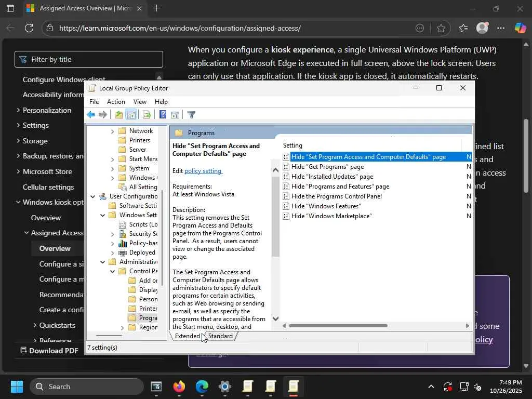Expand Quickstarts in docs sidebar
532x399 pixels.
(x=35, y=325)
